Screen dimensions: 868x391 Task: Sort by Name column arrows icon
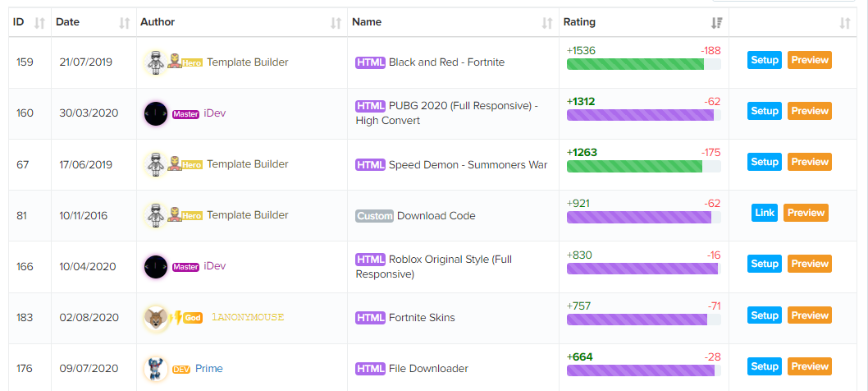click(x=547, y=23)
